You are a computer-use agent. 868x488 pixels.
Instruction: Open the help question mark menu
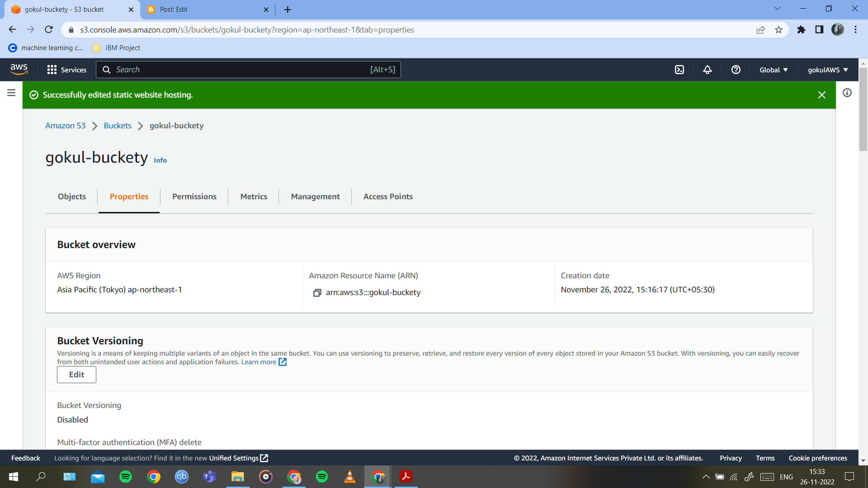point(736,70)
